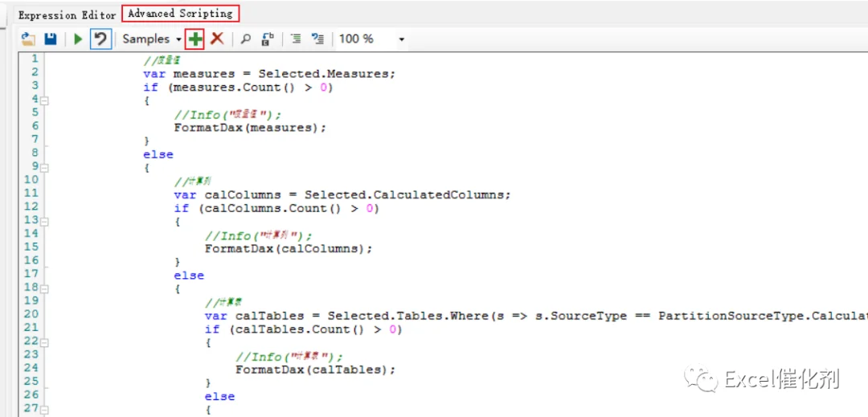Click line number 1 in gutter
Image resolution: width=868 pixels, height=417 pixels.
[35, 58]
